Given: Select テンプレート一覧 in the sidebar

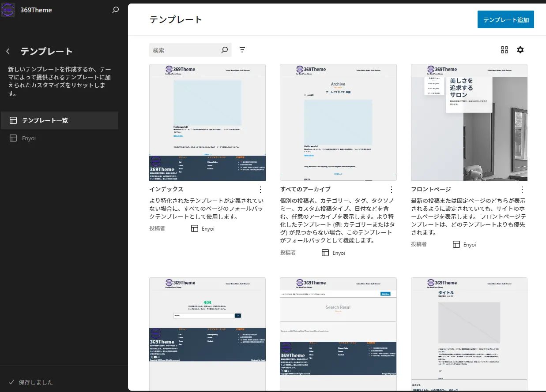Looking at the screenshot, I should [x=60, y=120].
